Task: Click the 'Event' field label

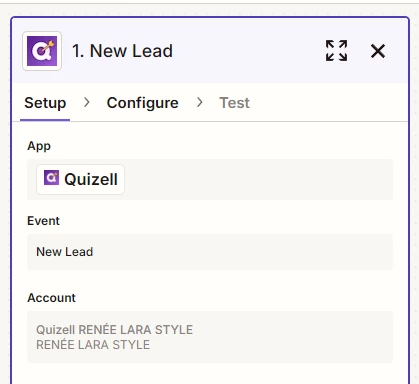Action: pyautogui.click(x=43, y=221)
